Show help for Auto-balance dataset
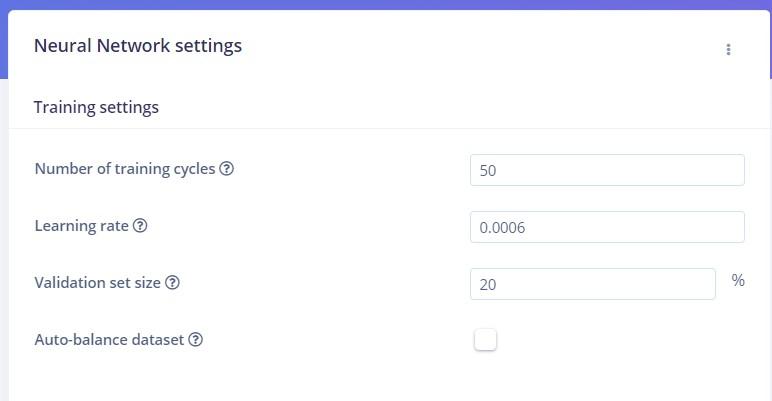The height and width of the screenshot is (401, 772). 196,340
